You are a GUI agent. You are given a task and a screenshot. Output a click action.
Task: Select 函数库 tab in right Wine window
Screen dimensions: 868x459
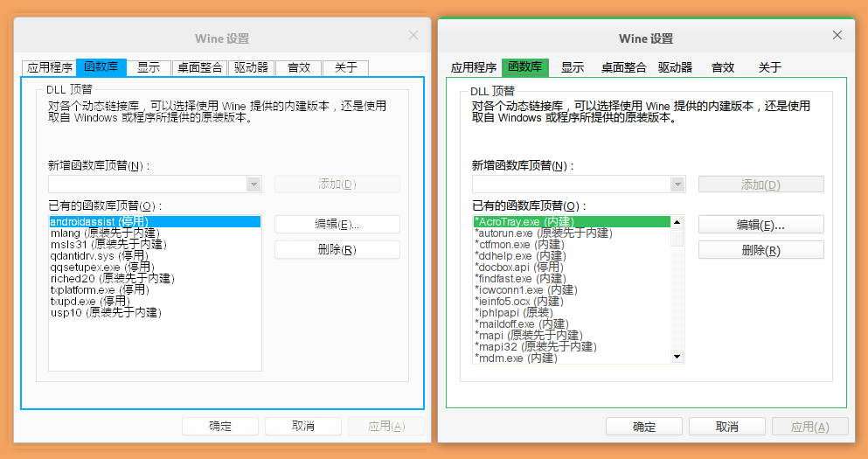point(525,67)
